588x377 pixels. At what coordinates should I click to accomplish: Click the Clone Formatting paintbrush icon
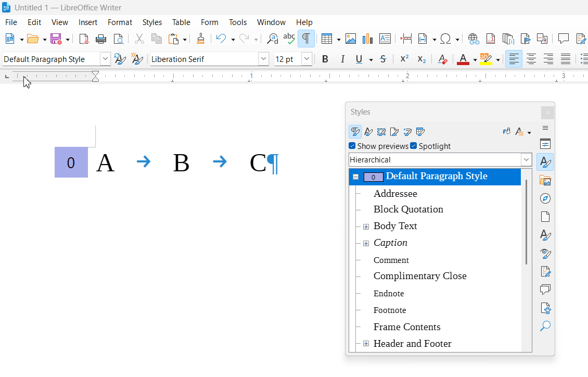[200, 39]
